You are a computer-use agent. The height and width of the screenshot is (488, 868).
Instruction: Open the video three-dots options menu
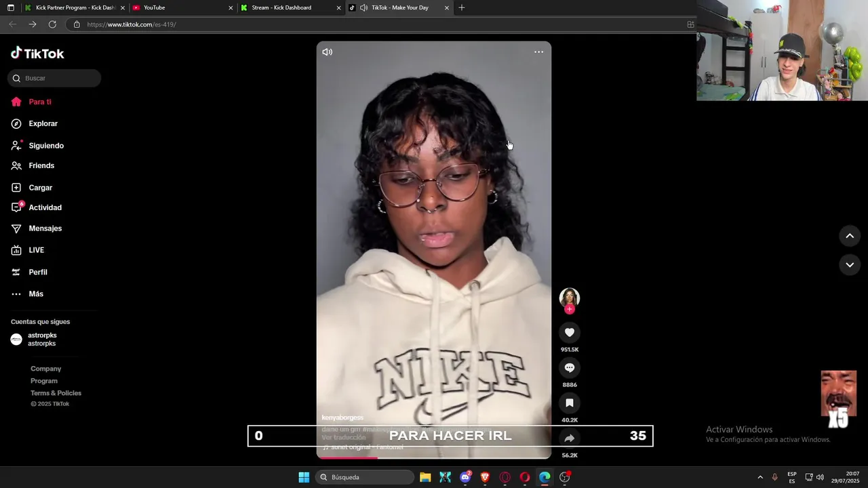(538, 52)
